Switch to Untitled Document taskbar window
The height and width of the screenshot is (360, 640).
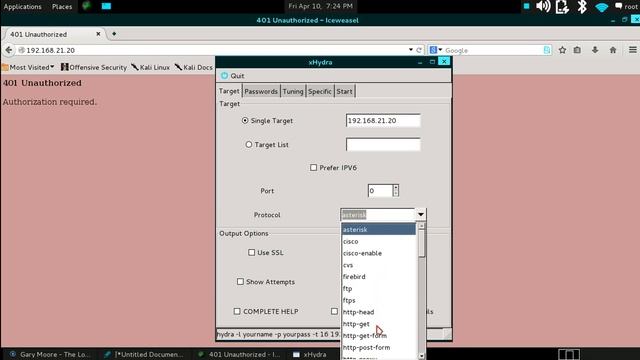(143, 354)
